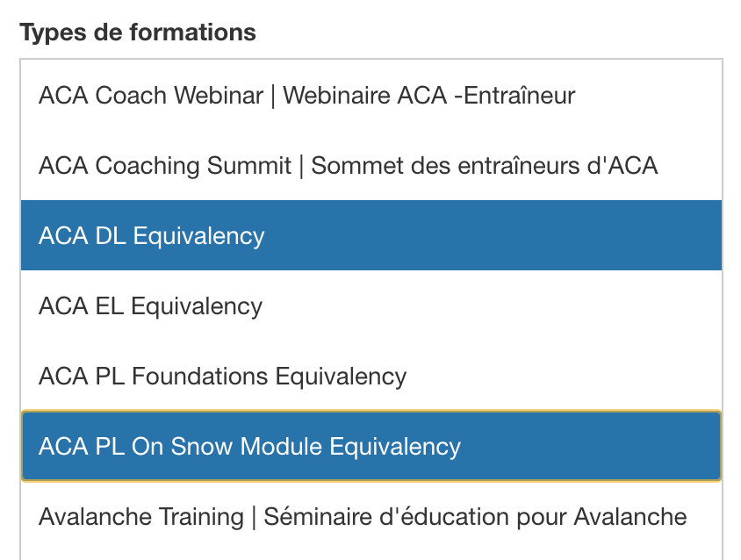Pick the ACA PL Foundations Equivalency option
The width and height of the screenshot is (741, 560).
pyautogui.click(x=222, y=377)
